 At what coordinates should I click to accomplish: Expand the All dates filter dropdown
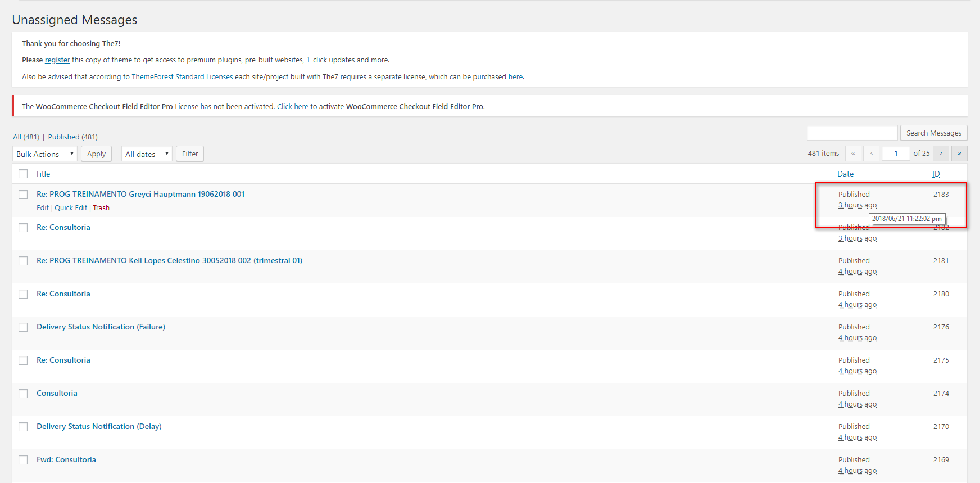(x=146, y=154)
